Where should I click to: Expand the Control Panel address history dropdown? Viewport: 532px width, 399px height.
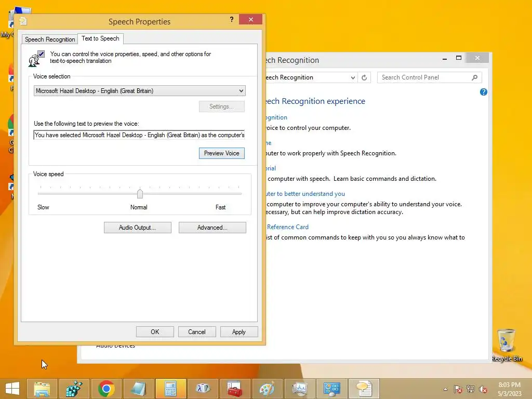point(353,78)
